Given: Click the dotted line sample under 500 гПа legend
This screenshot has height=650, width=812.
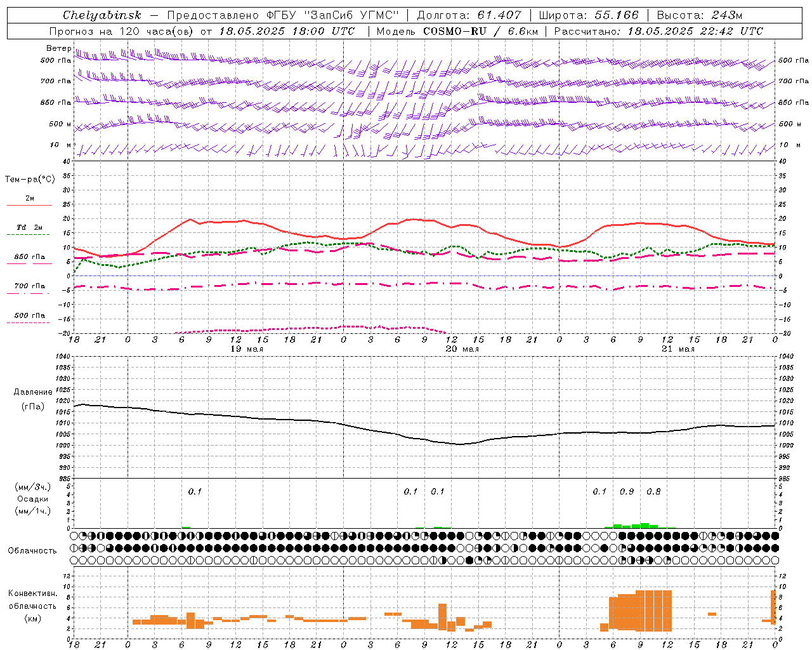Looking at the screenshot, I should coord(28,323).
